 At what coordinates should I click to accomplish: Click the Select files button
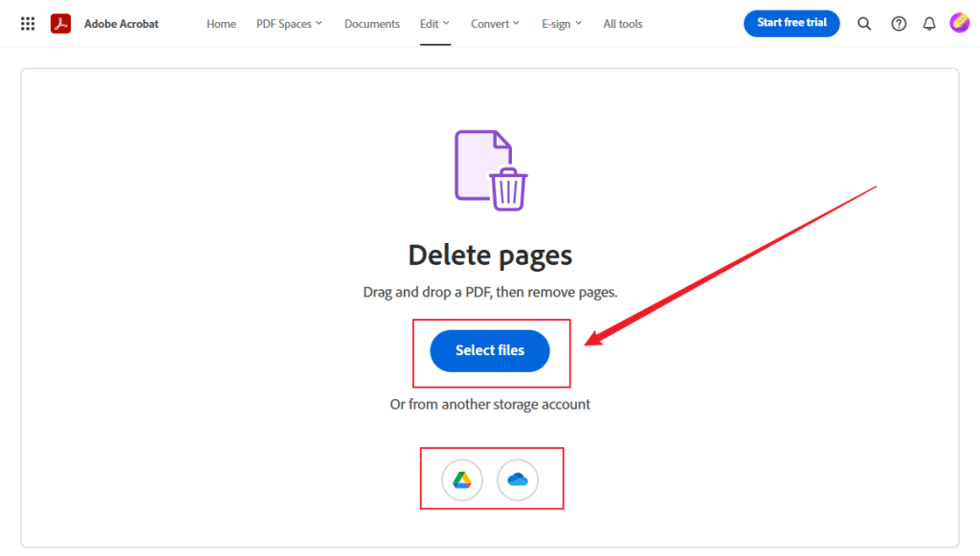(489, 350)
